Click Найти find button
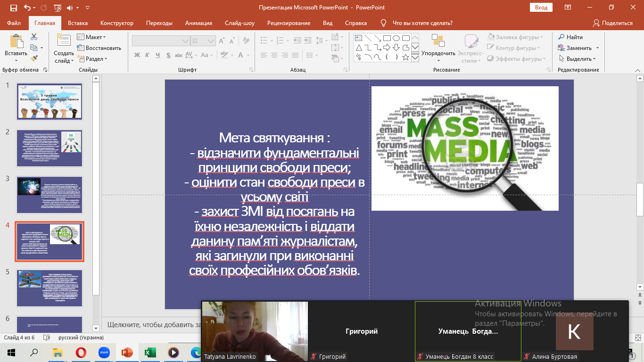 (570, 37)
